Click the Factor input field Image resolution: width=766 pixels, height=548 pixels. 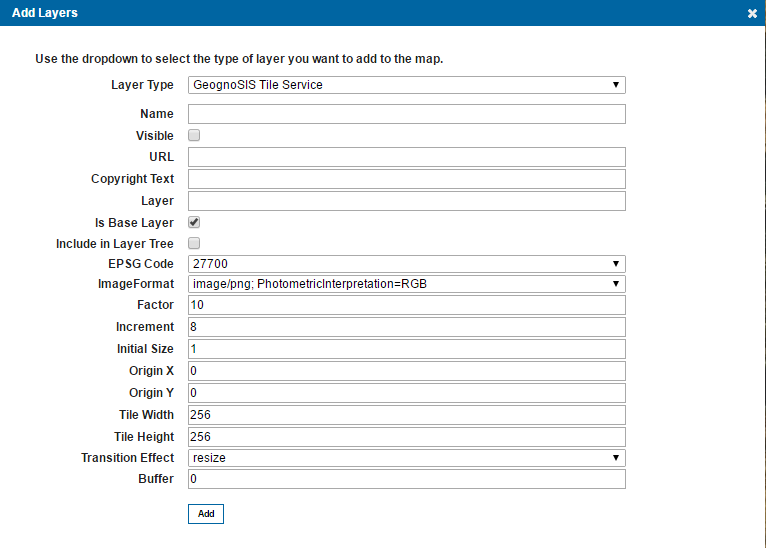[406, 305]
